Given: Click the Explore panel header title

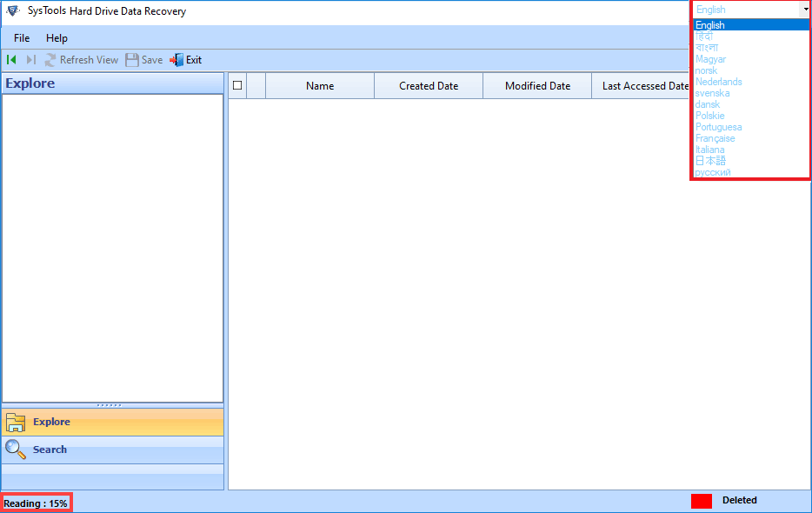Looking at the screenshot, I should (x=30, y=83).
